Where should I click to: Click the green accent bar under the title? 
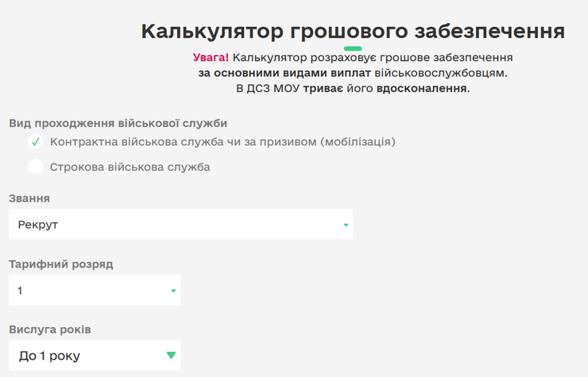pyautogui.click(x=353, y=48)
